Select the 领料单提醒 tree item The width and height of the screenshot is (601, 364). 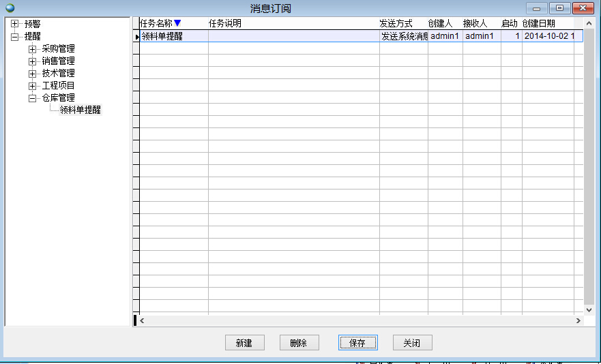80,110
